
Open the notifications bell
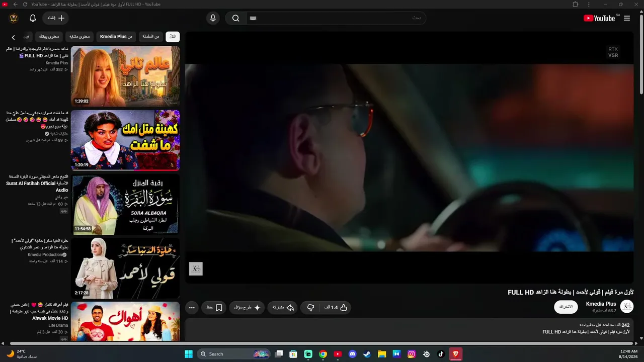pos(33,18)
